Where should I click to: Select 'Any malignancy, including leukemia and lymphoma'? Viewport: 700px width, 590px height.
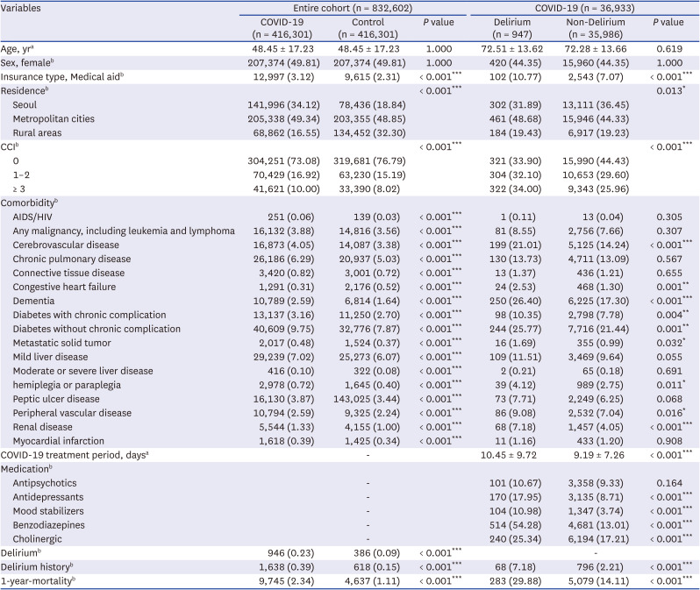(x=124, y=231)
